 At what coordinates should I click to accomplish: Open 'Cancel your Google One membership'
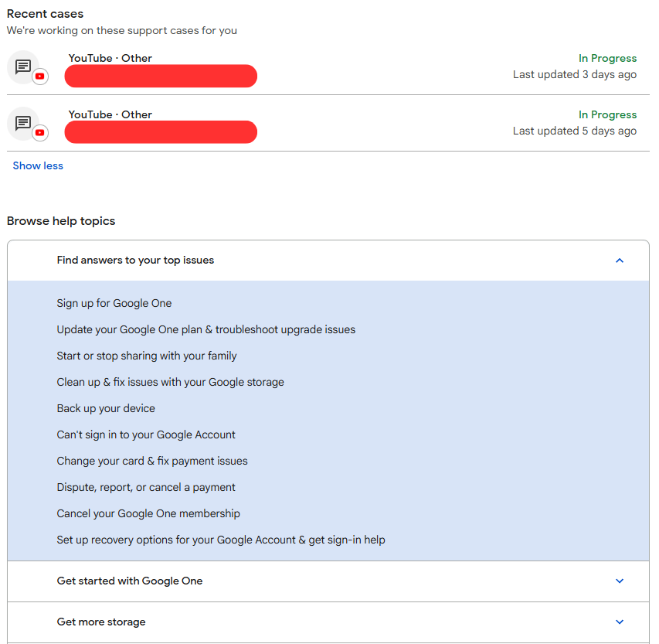click(x=148, y=513)
